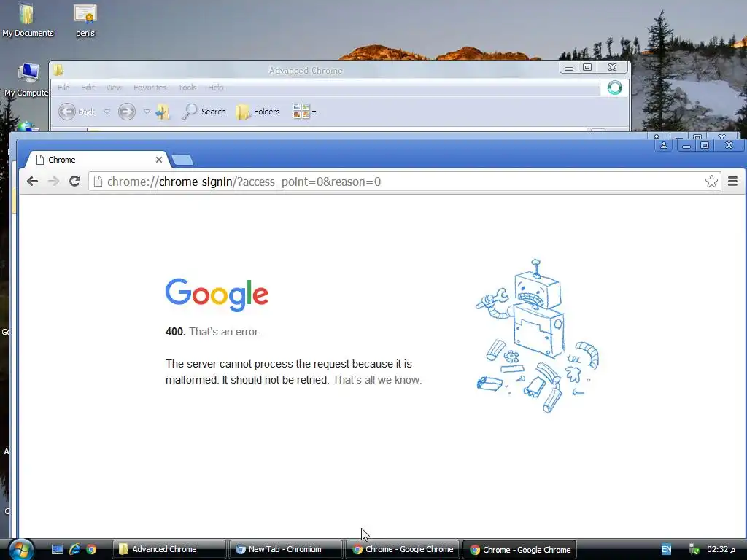Click Search in explorer toolbar
The image size is (747, 560).
click(x=204, y=112)
